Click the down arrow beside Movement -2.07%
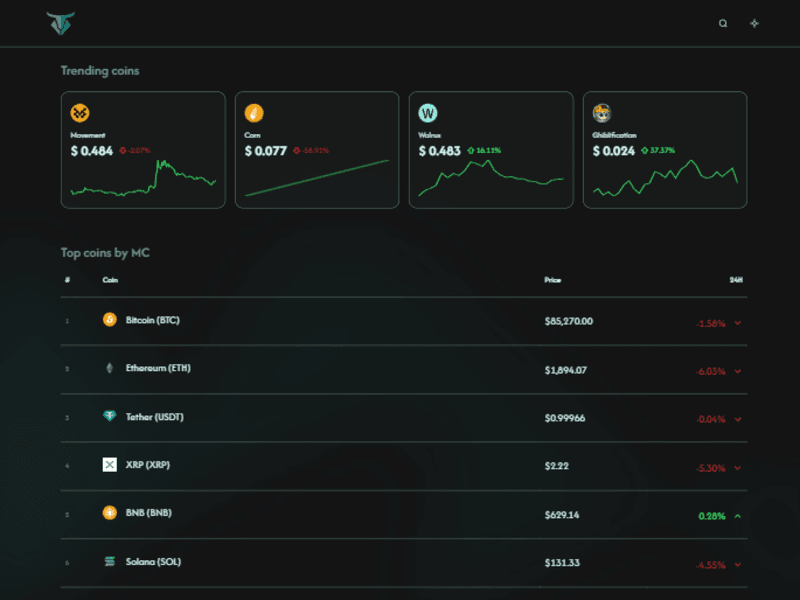The height and width of the screenshot is (600, 800). tap(122, 150)
